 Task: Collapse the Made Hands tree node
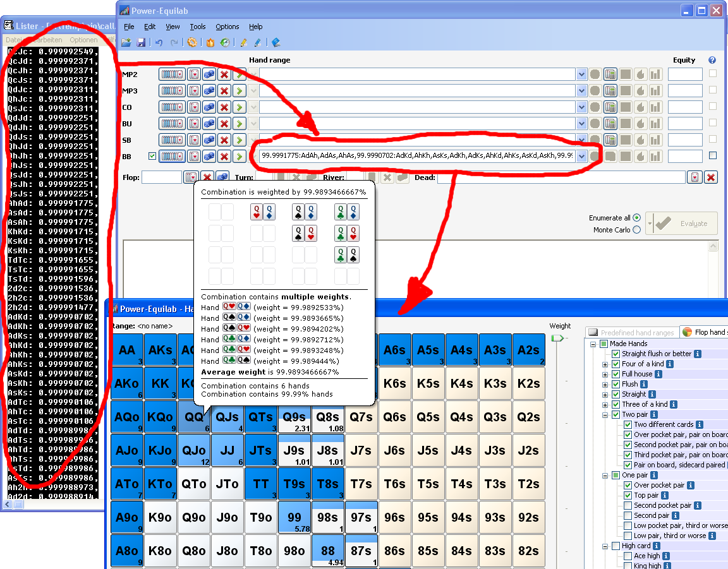pos(593,344)
